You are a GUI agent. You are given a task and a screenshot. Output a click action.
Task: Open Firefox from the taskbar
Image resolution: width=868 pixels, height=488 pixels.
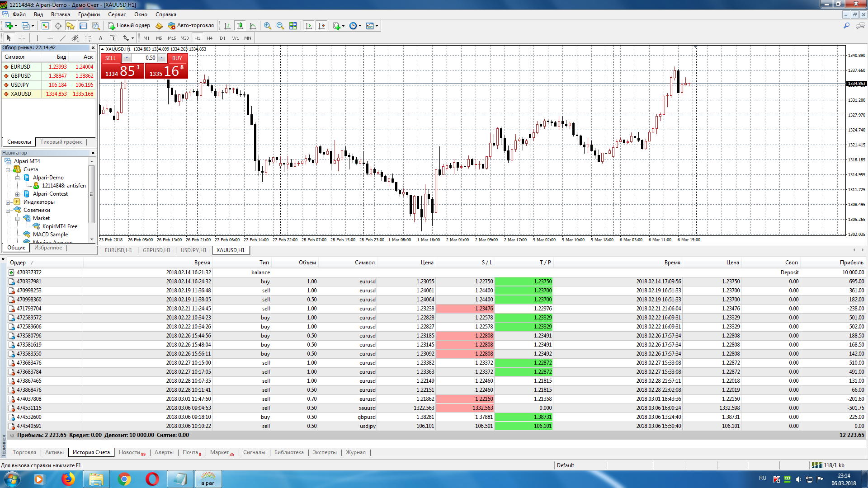pos(68,479)
